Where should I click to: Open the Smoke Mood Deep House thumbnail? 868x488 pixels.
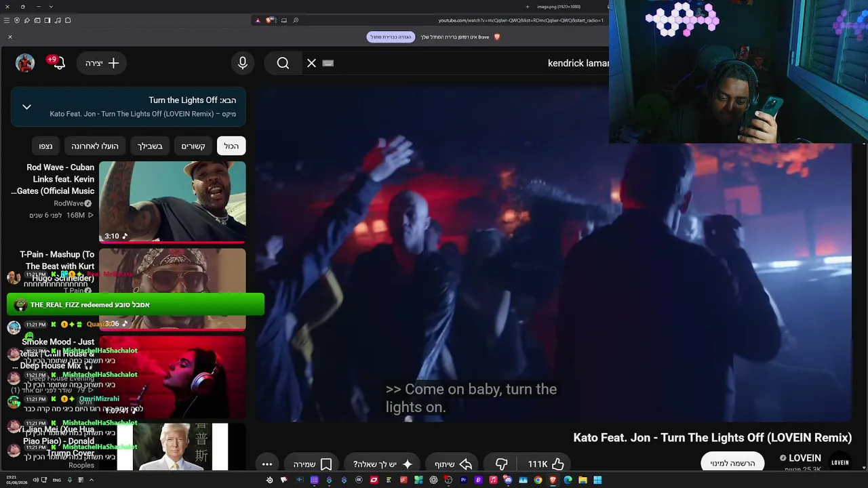coord(172,377)
